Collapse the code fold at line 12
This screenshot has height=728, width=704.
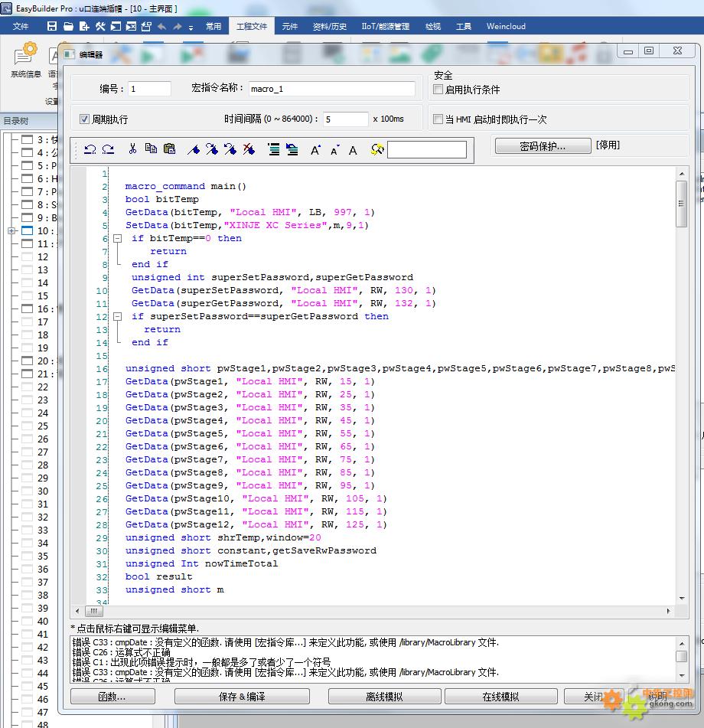118,316
